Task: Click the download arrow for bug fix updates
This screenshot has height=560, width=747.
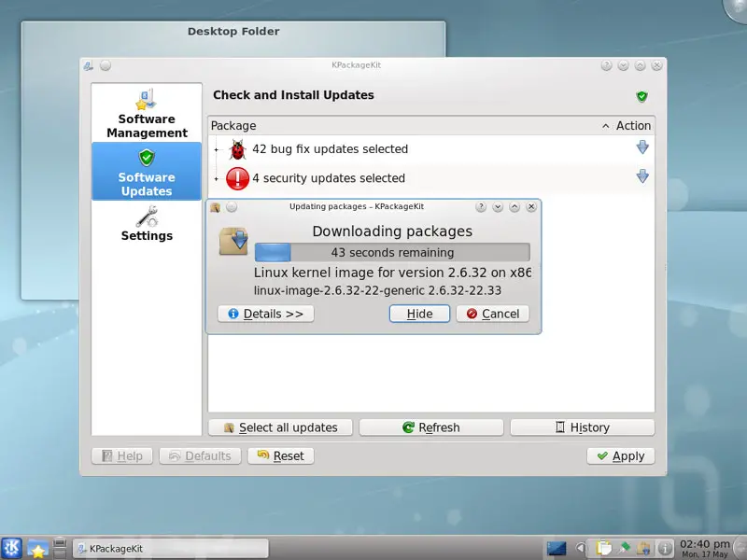Action: (642, 147)
